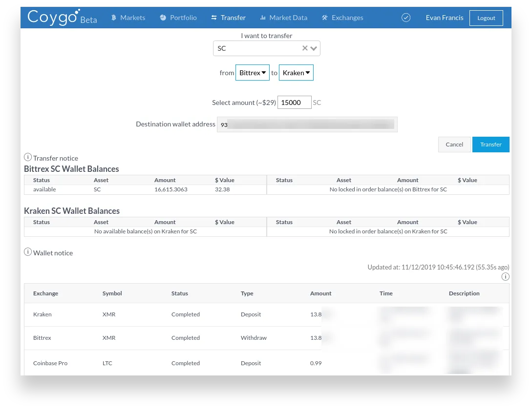Click the Bittrex XMR row exchange cell
This screenshot has height=415, width=532.
point(42,338)
